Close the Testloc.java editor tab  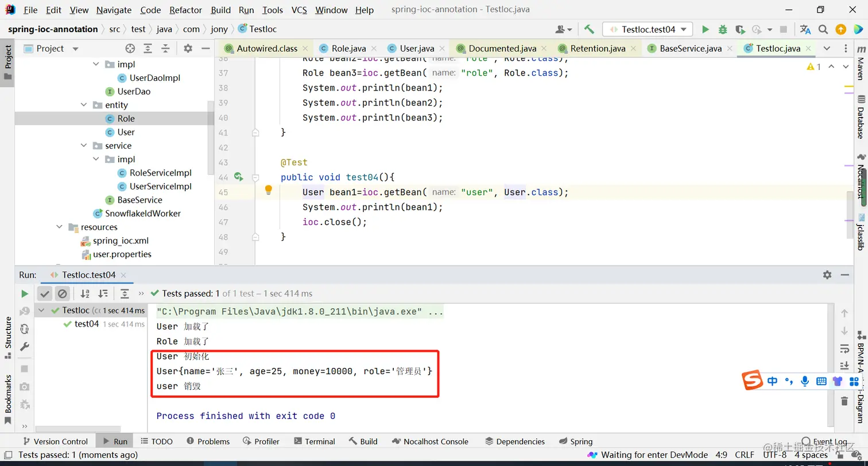[x=809, y=49]
